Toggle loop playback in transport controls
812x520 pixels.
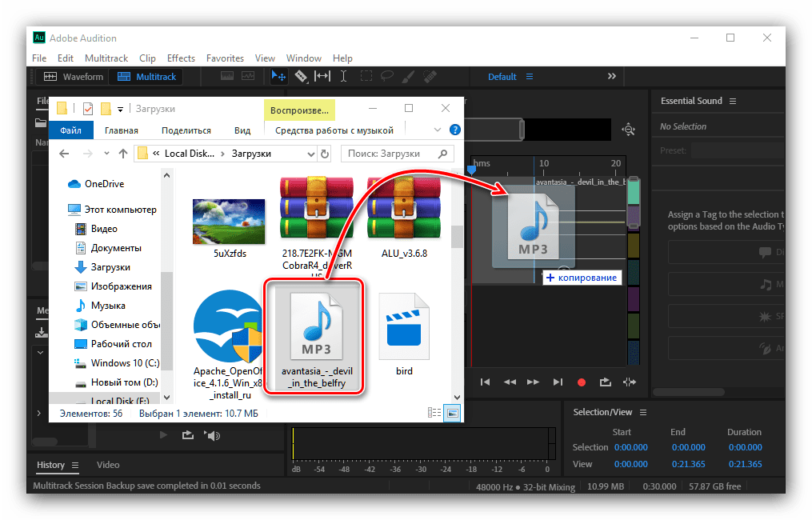pyautogui.click(x=606, y=382)
